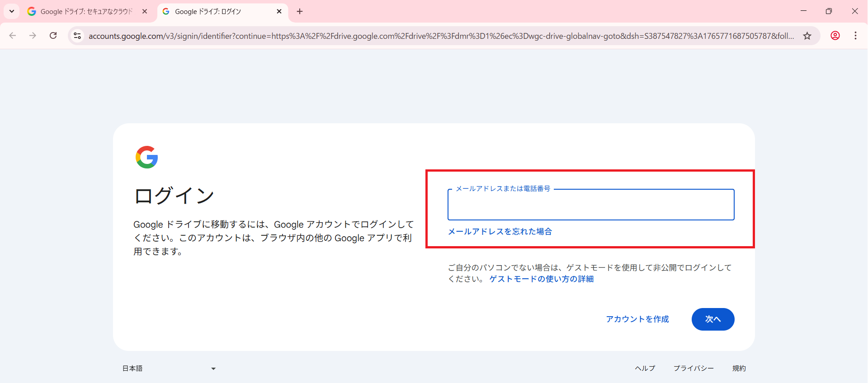
Task: Open メールアドレスを忘れた場合 link
Action: click(500, 232)
